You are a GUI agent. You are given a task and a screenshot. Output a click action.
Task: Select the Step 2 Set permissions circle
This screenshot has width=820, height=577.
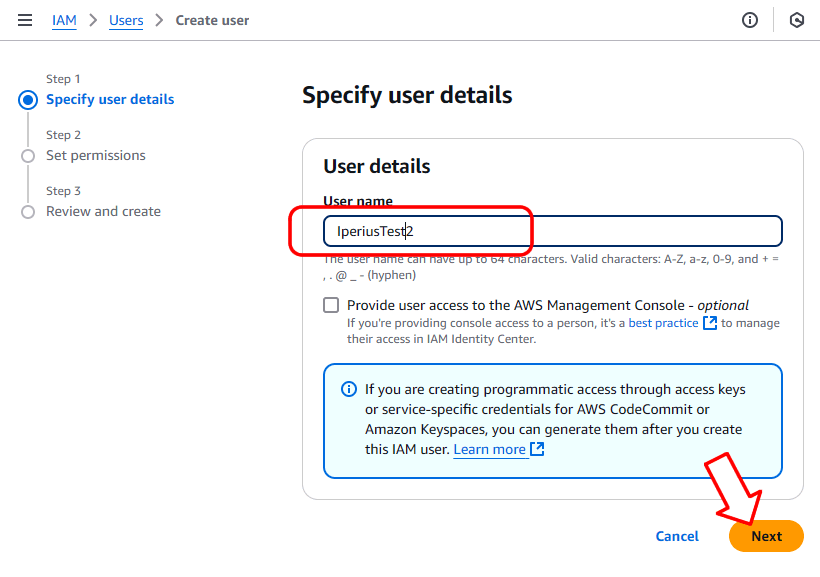coord(28,156)
